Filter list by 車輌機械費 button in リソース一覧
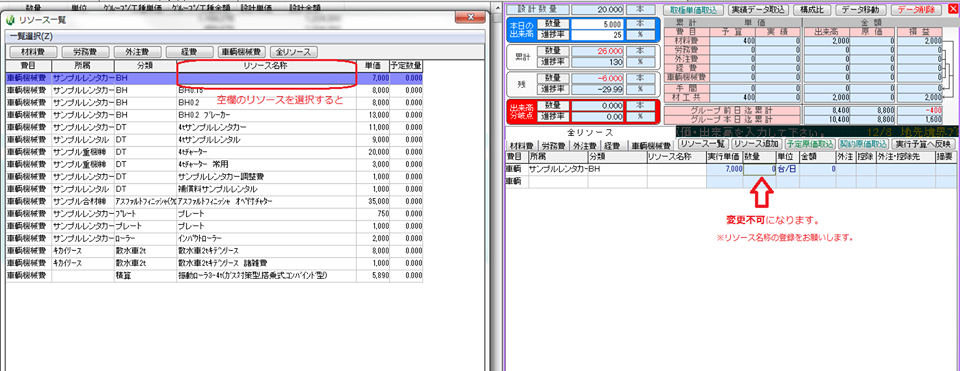Viewport: 960px width, 371px height. (241, 52)
